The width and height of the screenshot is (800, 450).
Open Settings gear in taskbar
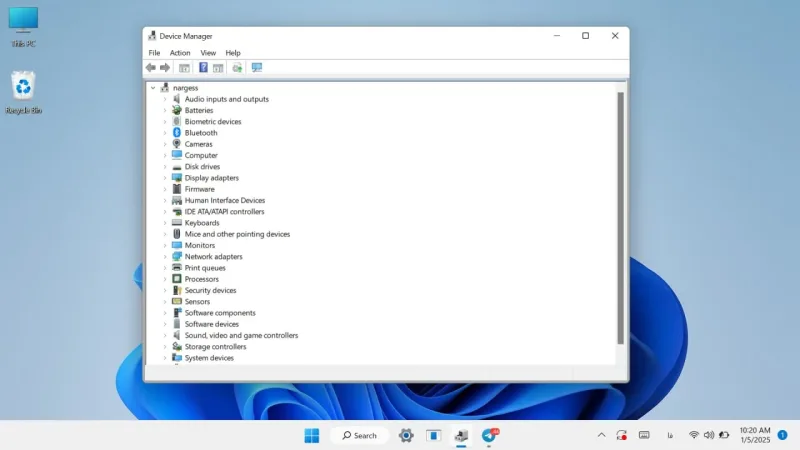(x=406, y=435)
